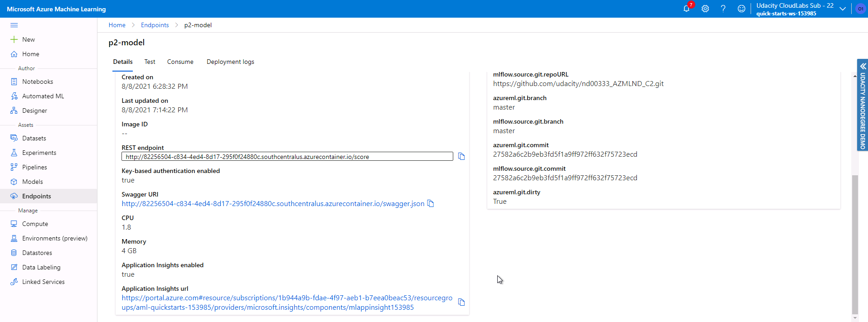This screenshot has height=322, width=868.
Task: Click the Designer icon
Action: 14,111
